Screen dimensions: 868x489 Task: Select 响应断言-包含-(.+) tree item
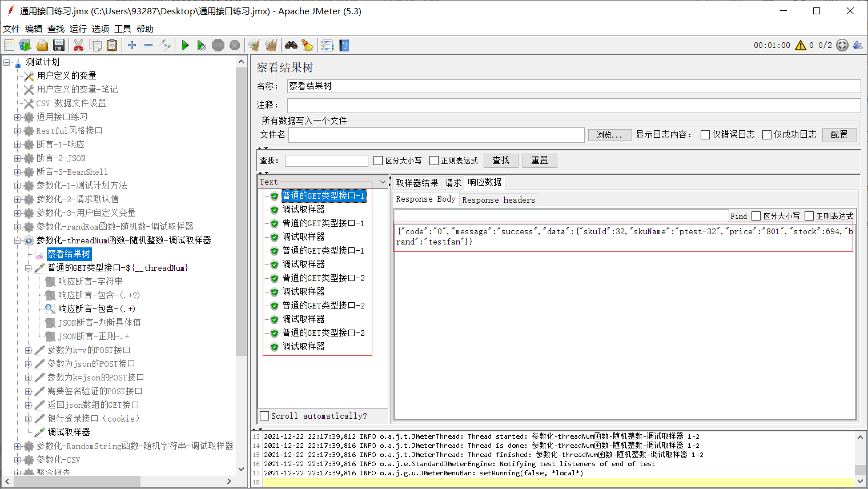tap(97, 308)
